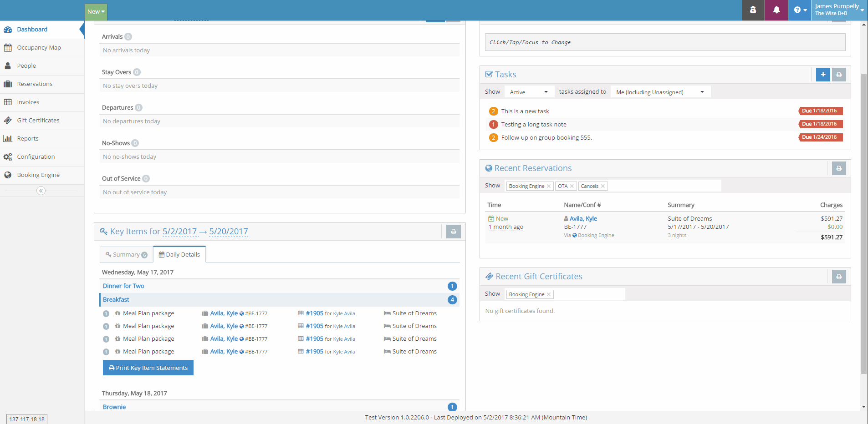Click the 137.117.18.18 IP label
This screenshot has height=424, width=868.
pos(27,419)
